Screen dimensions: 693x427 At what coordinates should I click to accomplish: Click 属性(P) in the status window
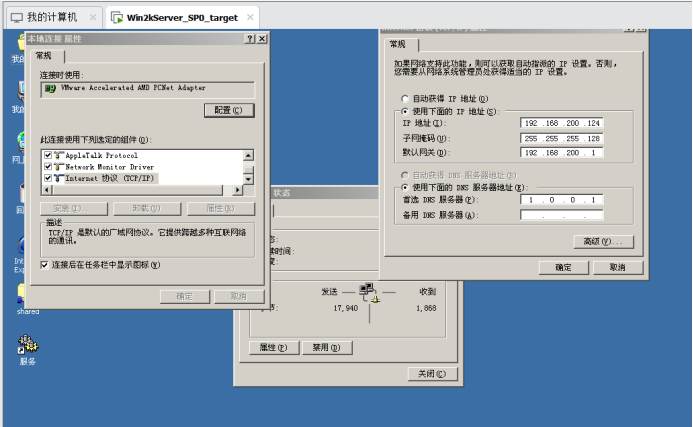click(274, 347)
